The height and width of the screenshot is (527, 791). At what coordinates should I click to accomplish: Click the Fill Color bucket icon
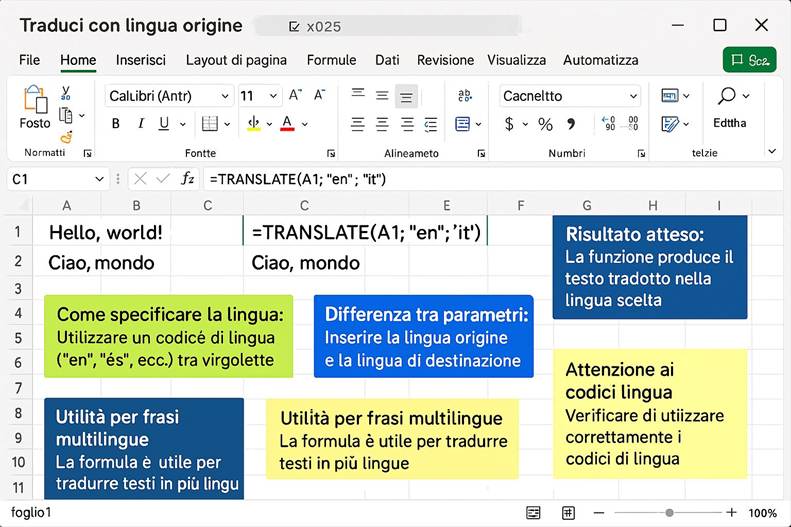tap(254, 124)
